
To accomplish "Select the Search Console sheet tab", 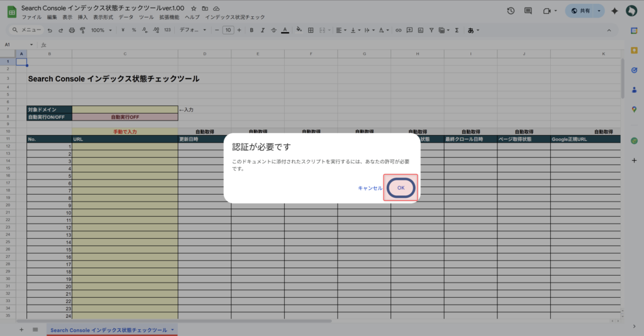I will click(x=109, y=330).
